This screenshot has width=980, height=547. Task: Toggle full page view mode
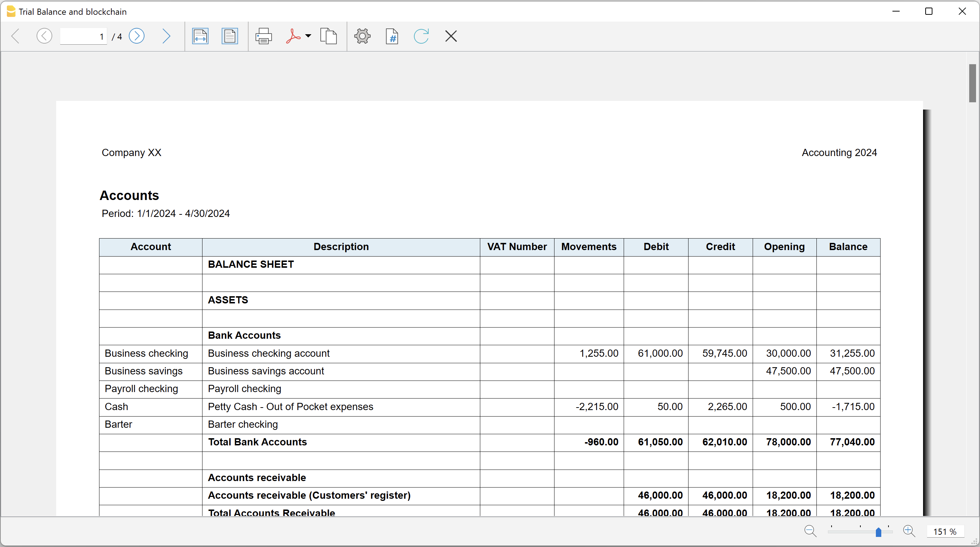click(230, 36)
